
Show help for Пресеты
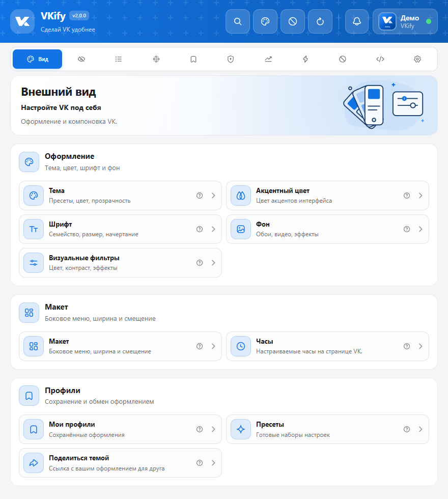pyautogui.click(x=407, y=429)
